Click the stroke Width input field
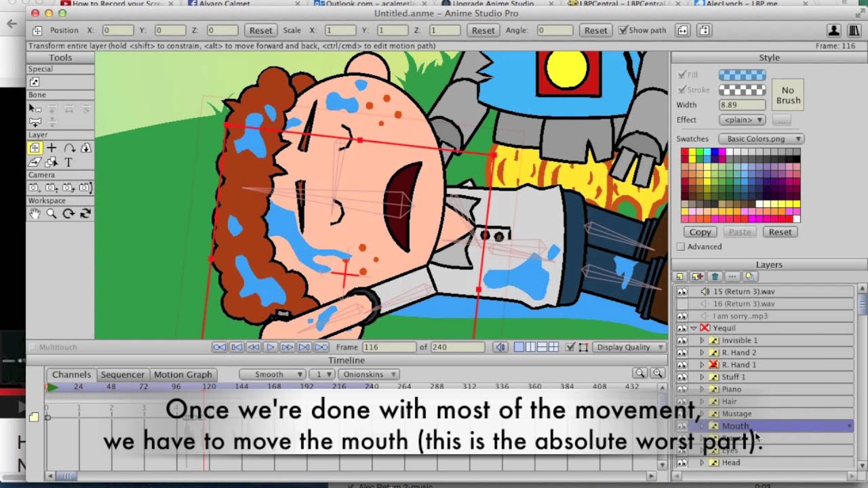 (x=743, y=105)
